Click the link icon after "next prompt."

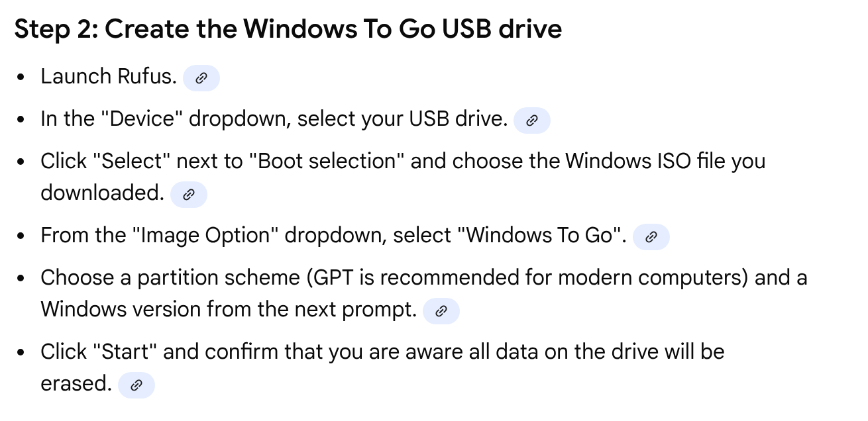441,311
